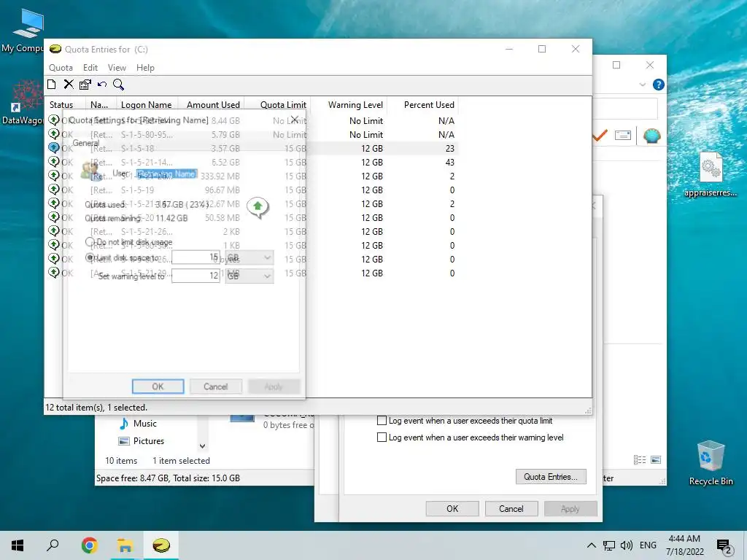Sort by the Logon Name column
The width and height of the screenshot is (747, 560).
[x=146, y=105]
